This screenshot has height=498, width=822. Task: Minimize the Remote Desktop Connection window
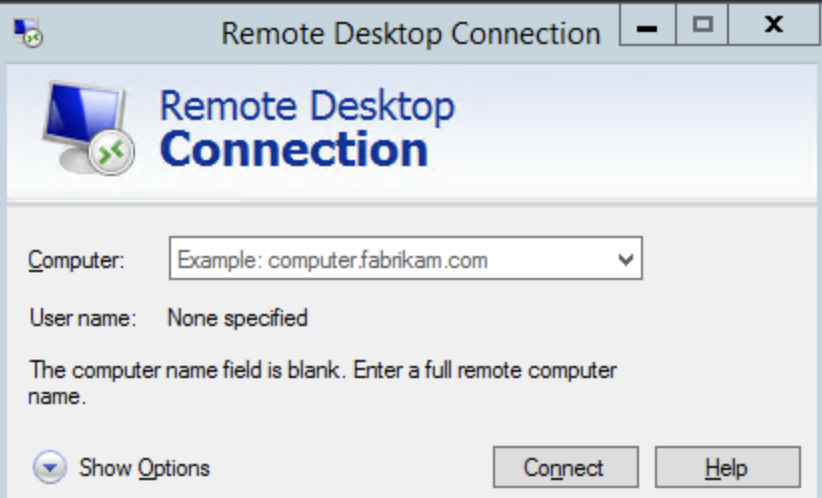click(647, 27)
